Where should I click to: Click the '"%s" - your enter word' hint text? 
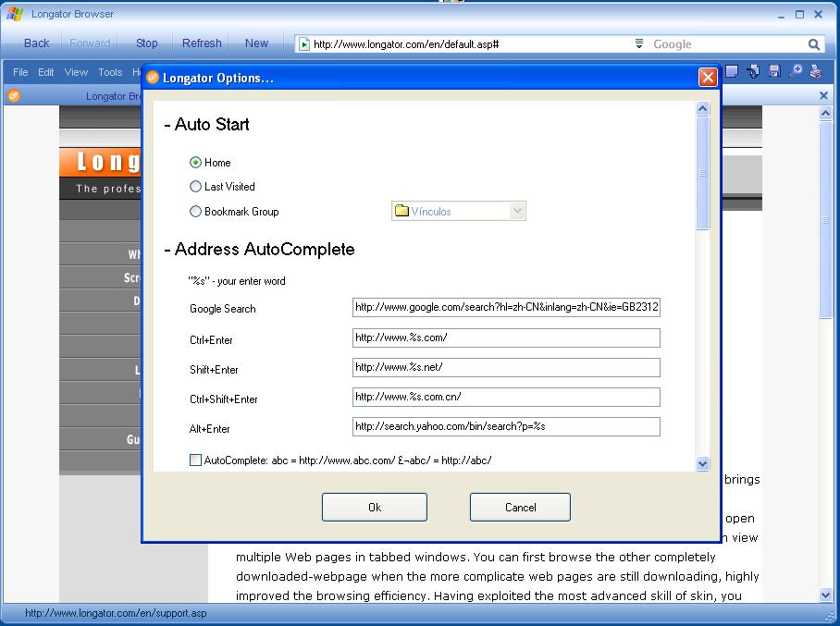click(x=237, y=281)
